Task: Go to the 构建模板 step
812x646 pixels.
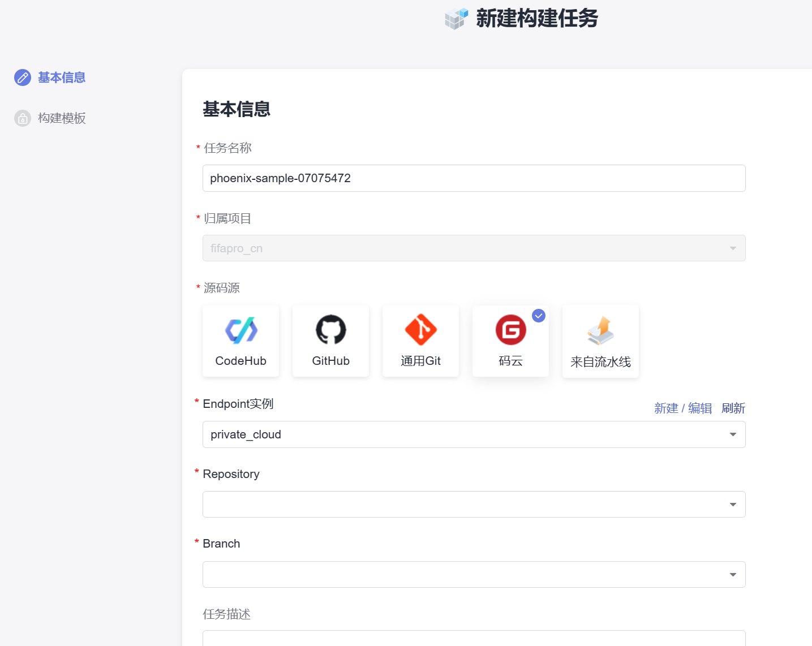Action: 62,118
